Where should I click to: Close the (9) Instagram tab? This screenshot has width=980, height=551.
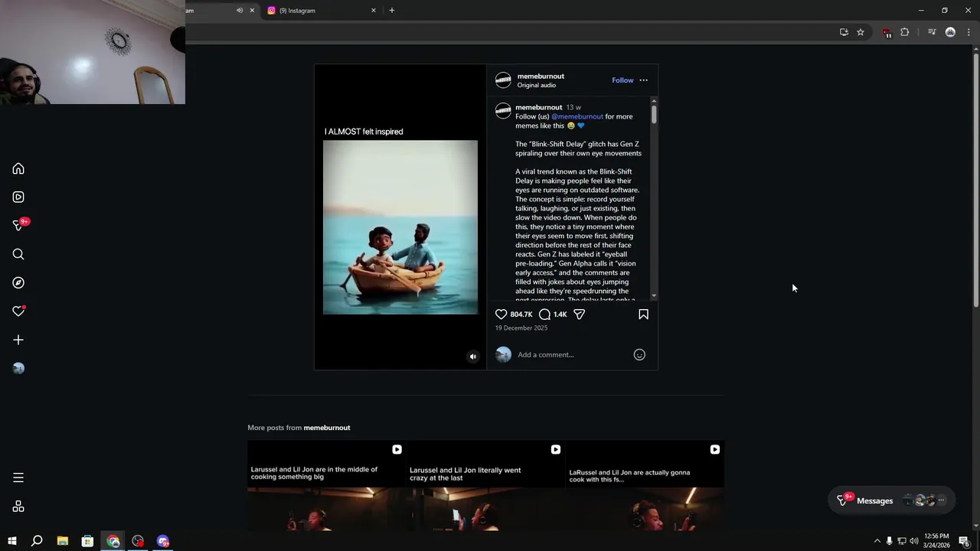coord(374,11)
